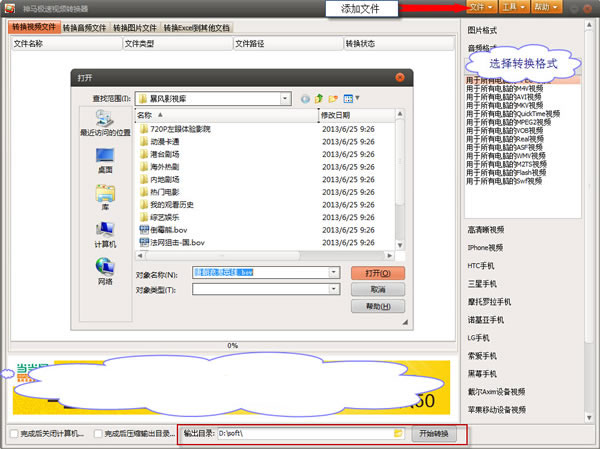Expand the HTC手机 category
The width and height of the screenshot is (600, 449).
(481, 266)
